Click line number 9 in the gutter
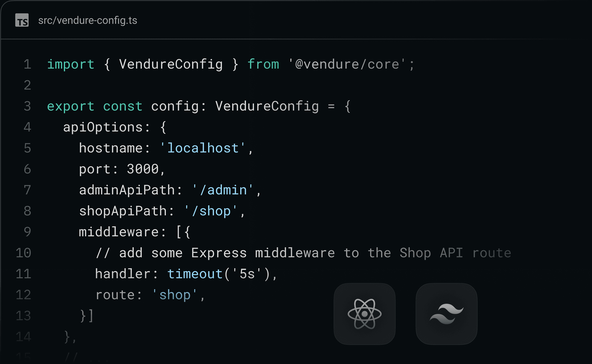Image resolution: width=592 pixels, height=364 pixels. tap(27, 232)
